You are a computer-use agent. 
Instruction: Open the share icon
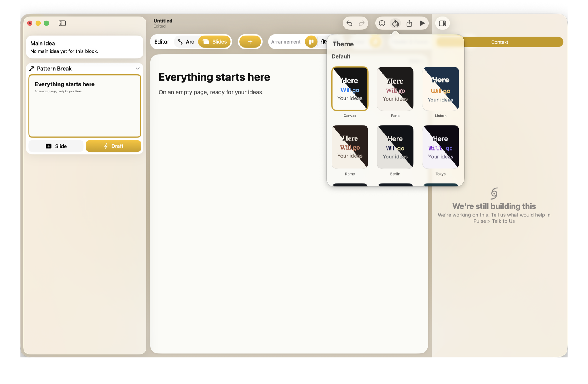click(409, 23)
